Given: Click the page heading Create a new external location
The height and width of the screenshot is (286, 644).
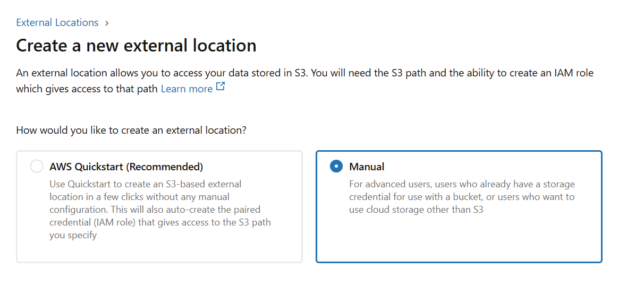Looking at the screenshot, I should pyautogui.click(x=136, y=46).
